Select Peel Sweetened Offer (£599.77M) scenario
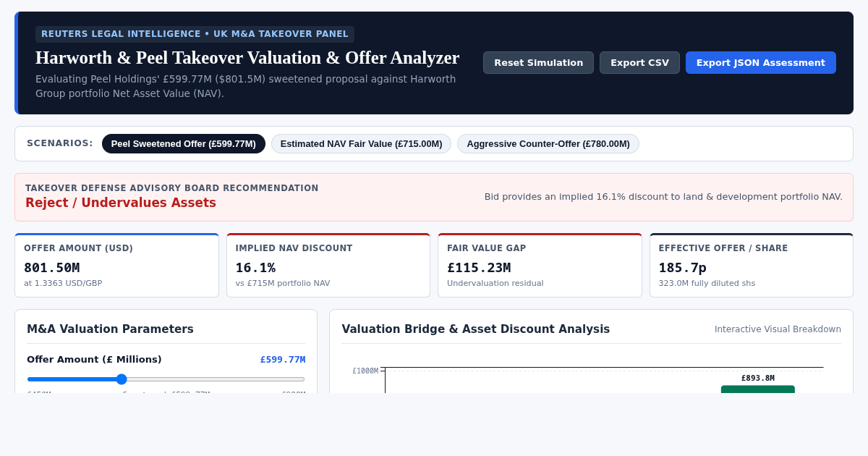Screen dimensions: 868x456 (184, 143)
